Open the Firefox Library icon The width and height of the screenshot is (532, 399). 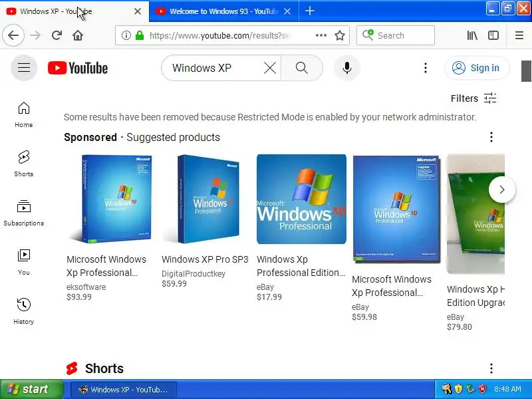[x=472, y=35]
